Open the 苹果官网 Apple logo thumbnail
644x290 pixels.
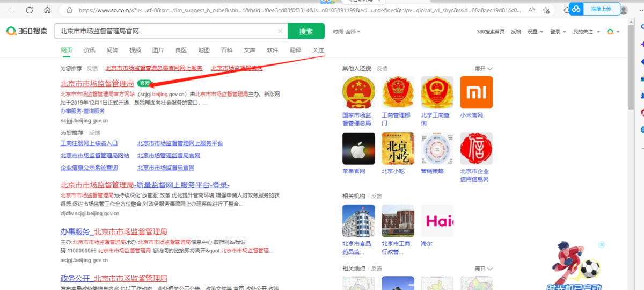click(358, 149)
